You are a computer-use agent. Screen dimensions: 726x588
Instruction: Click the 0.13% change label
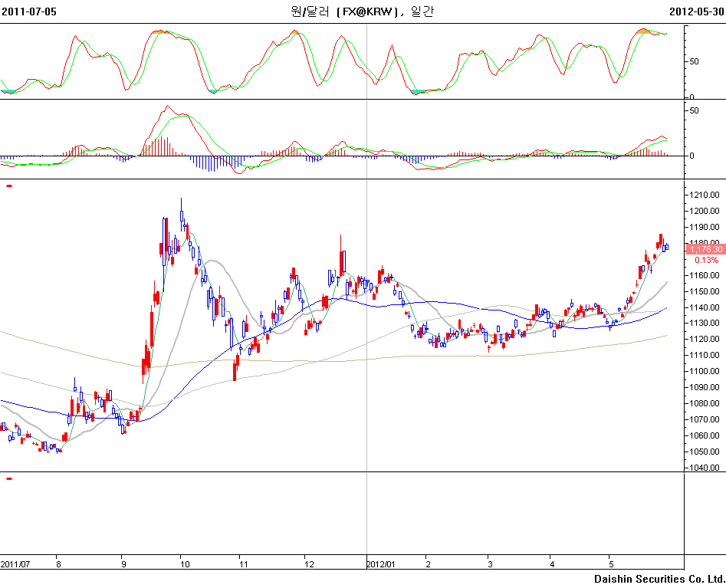point(706,260)
